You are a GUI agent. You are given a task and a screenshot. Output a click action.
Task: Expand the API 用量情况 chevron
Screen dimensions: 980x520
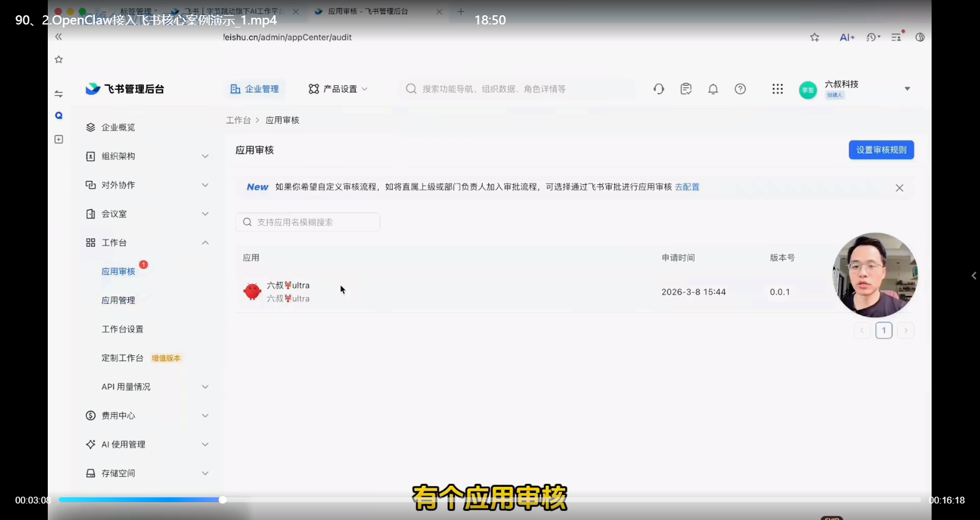[205, 386]
